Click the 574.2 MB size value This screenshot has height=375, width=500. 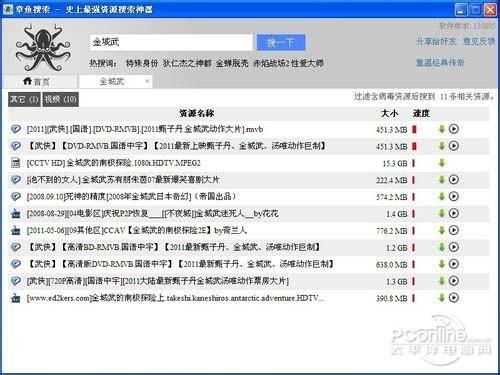392,197
